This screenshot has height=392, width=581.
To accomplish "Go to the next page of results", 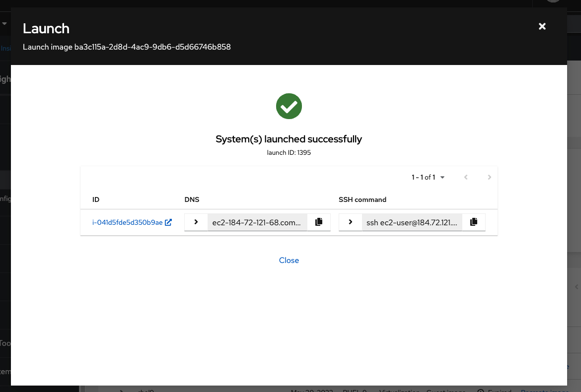I will (x=489, y=177).
